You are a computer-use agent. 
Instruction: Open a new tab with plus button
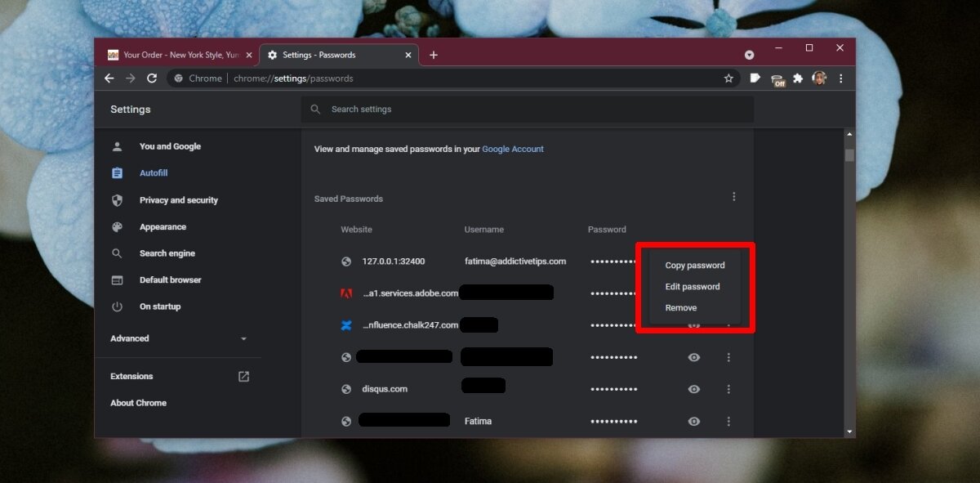434,56
